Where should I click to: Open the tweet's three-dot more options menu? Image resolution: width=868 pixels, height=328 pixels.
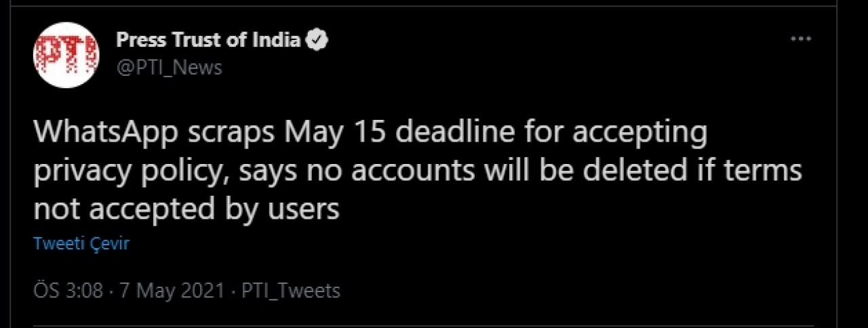[801, 39]
